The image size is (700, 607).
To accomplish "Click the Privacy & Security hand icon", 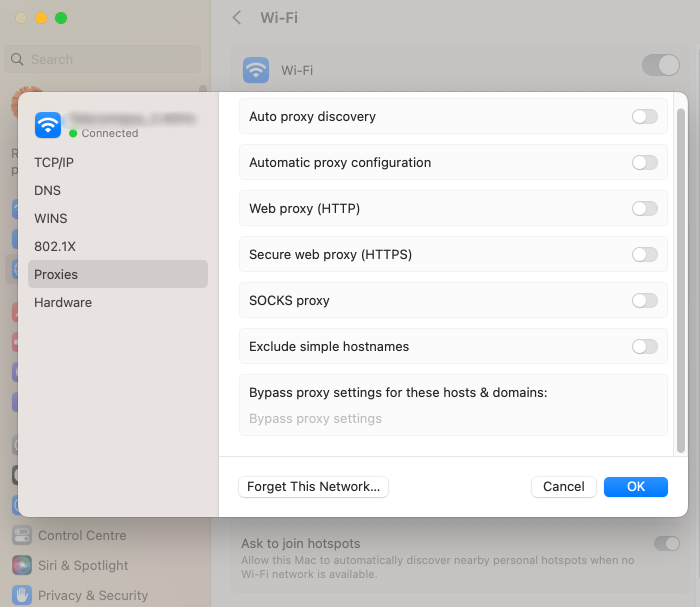I will [x=22, y=595].
